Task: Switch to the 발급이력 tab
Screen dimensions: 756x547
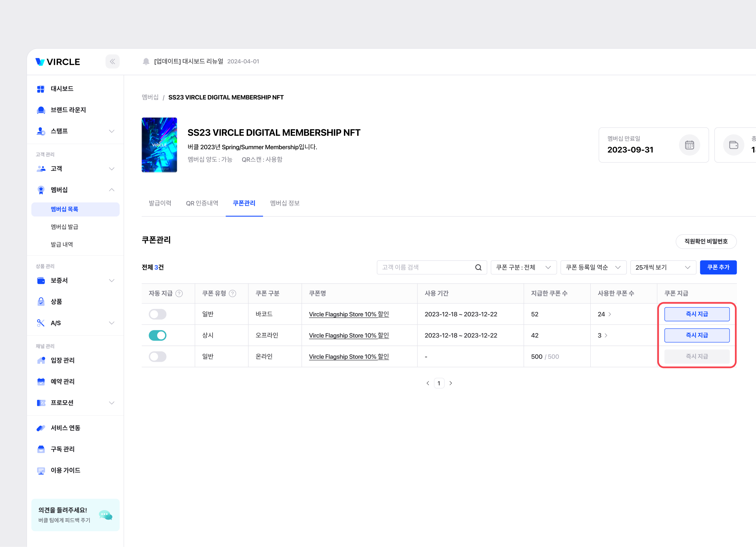Action: [160, 203]
